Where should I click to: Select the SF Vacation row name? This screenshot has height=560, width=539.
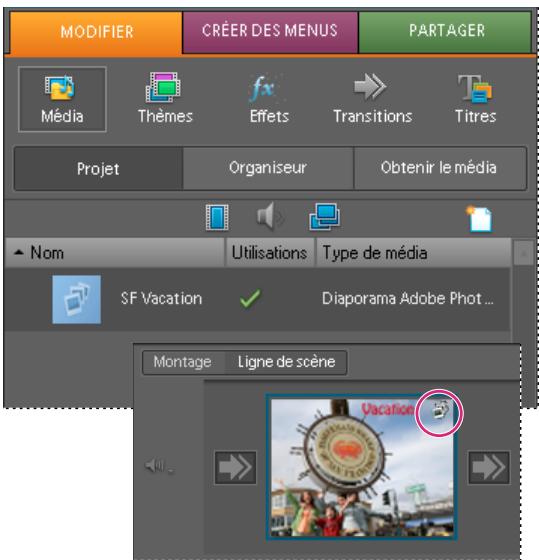[x=161, y=299]
